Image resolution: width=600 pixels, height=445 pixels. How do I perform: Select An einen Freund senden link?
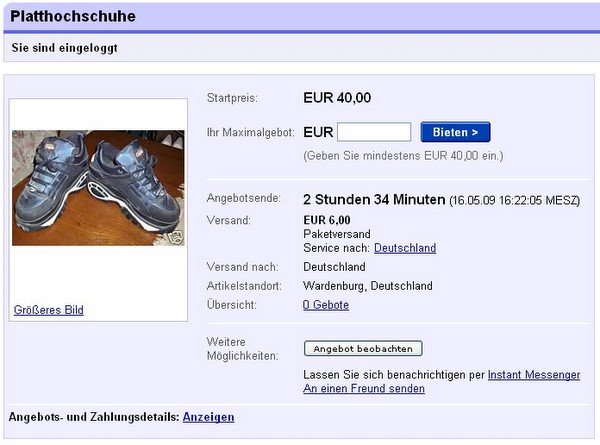pyautogui.click(x=364, y=389)
